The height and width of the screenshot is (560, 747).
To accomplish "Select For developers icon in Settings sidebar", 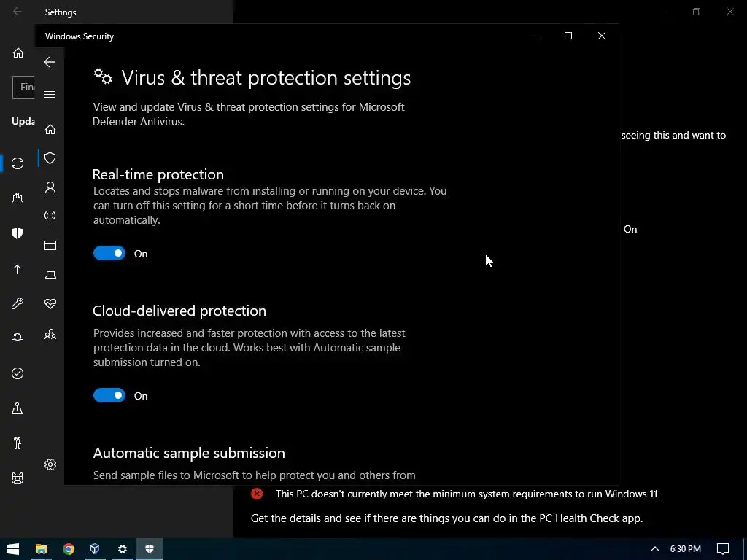I will (18, 443).
